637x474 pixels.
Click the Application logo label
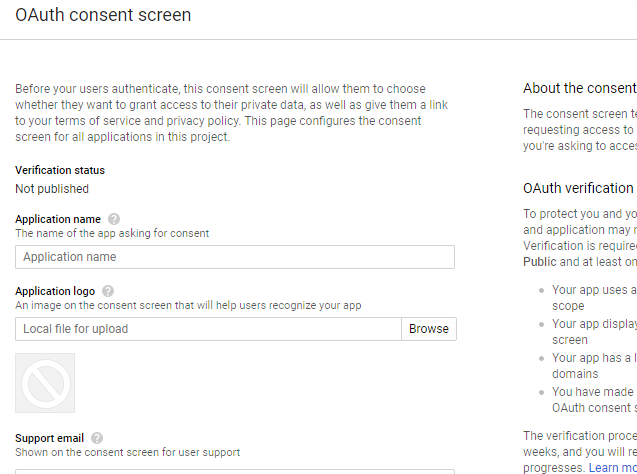[x=55, y=291]
